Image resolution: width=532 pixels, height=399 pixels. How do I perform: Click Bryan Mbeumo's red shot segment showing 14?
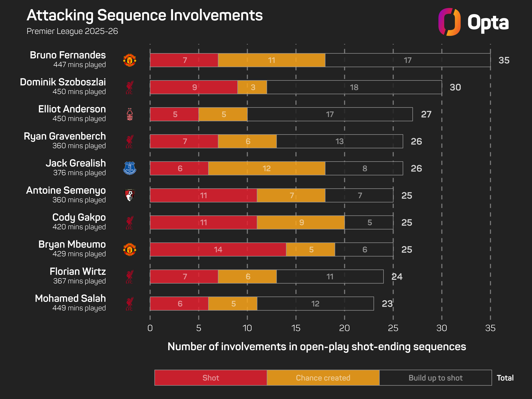[218, 249]
